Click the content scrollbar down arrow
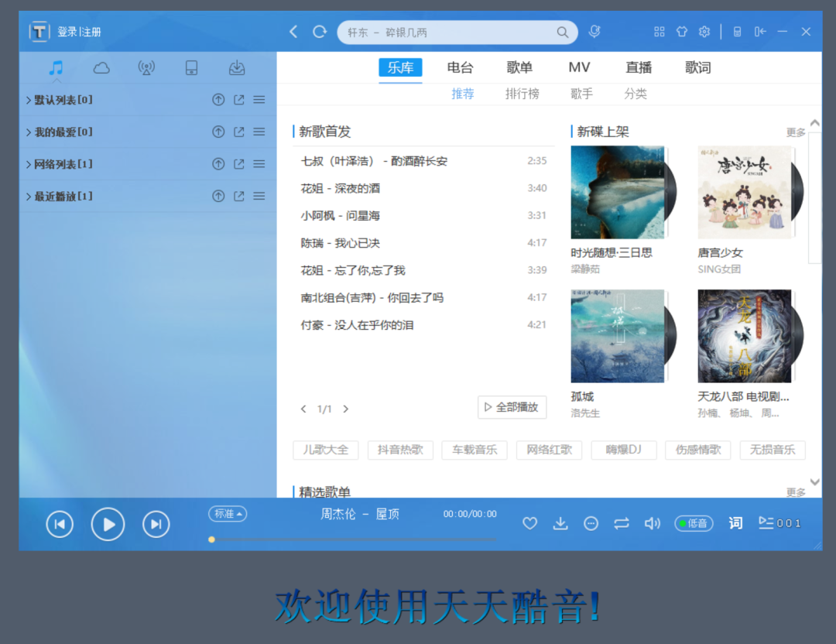The width and height of the screenshot is (836, 644). [814, 482]
